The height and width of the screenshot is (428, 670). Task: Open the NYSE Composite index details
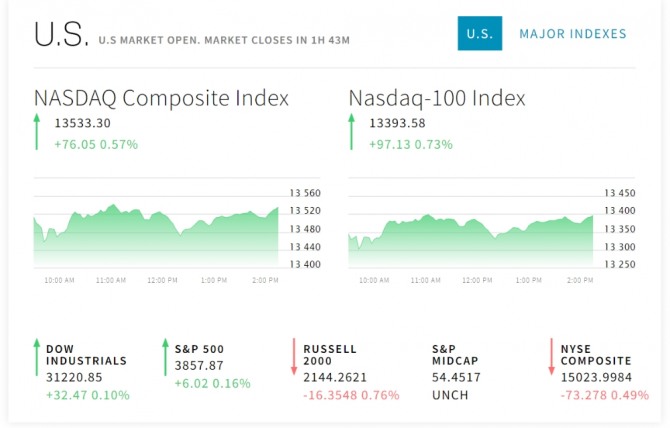point(595,355)
